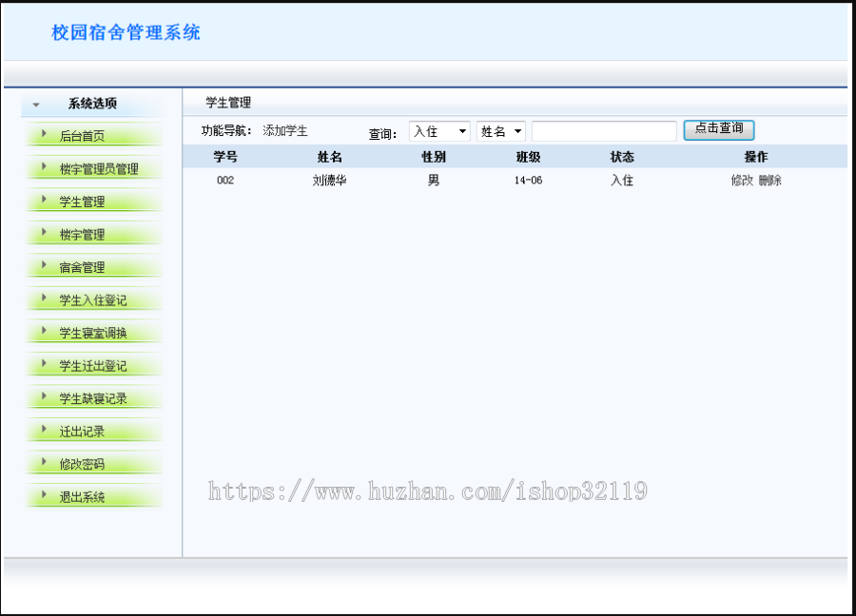This screenshot has height=616, width=856.
Task: Click 删除 for student 002
Action: [768, 180]
